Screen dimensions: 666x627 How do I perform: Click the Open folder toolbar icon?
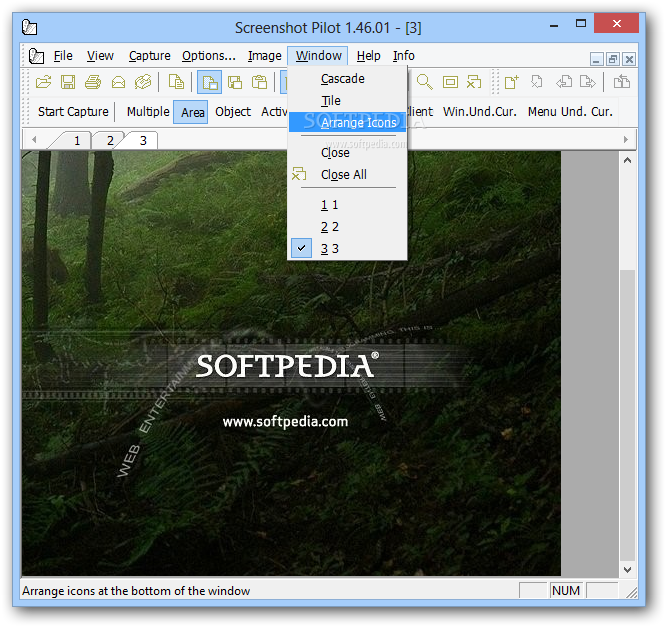point(43,82)
